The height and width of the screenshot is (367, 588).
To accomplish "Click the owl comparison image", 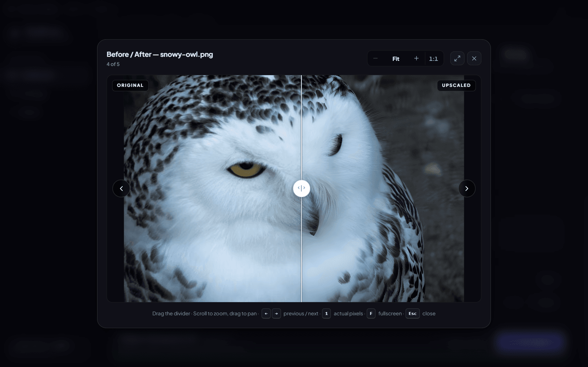I will pos(294,189).
